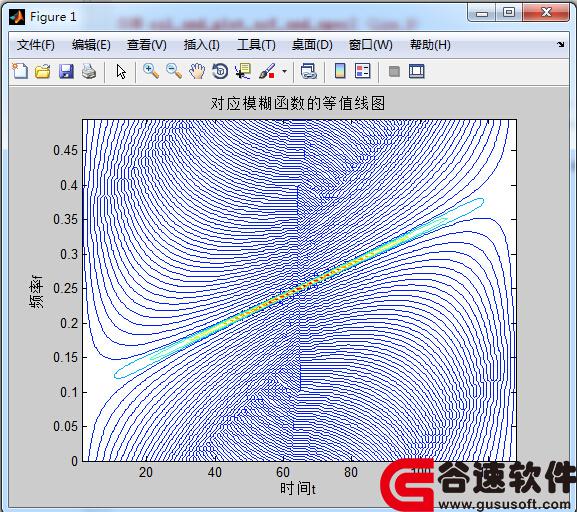577x512 pixels.
Task: Insert Legend using toolbar icon
Action: [362, 71]
